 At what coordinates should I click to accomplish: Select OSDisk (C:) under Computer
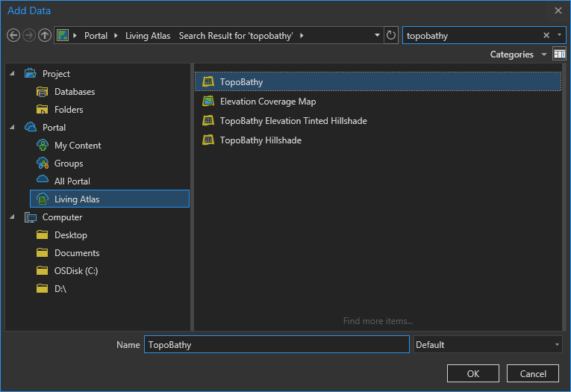(x=76, y=271)
